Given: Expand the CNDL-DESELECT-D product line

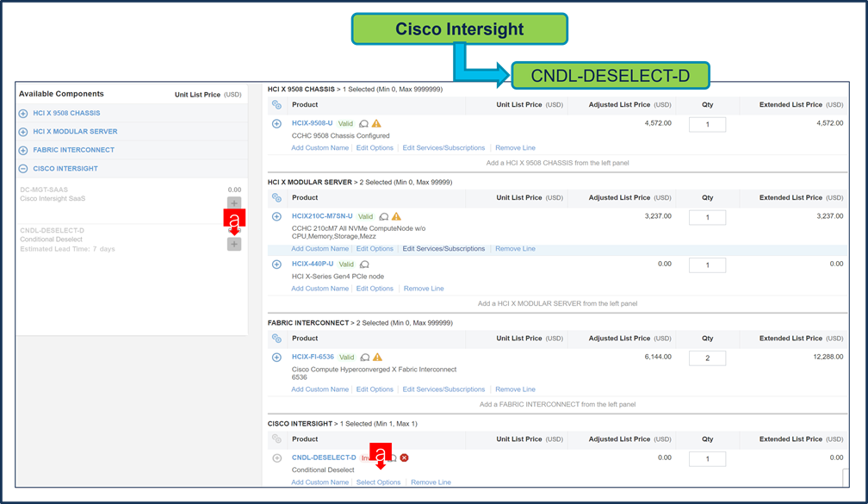Looking at the screenshot, I should pyautogui.click(x=276, y=458).
